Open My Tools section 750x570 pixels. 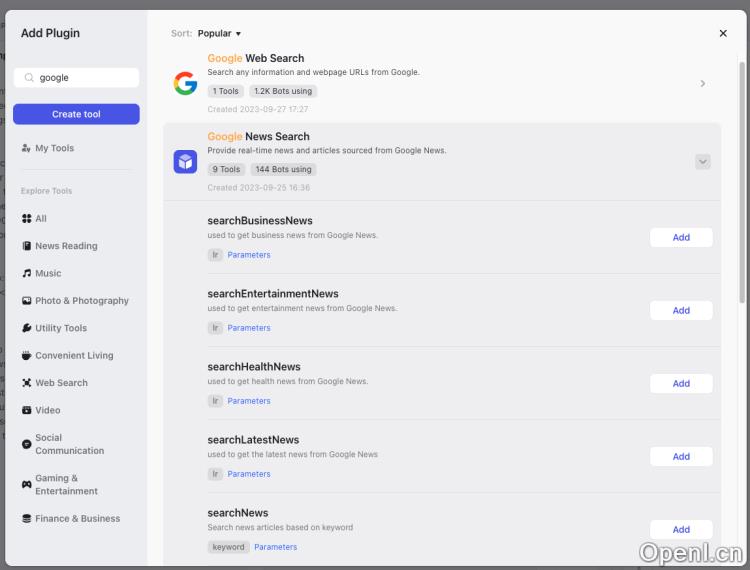coord(54,148)
